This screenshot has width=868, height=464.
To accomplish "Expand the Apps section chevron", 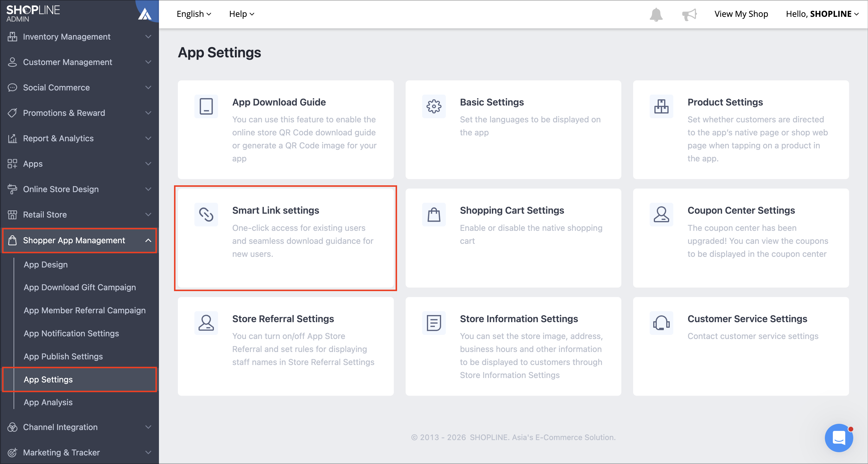I will pyautogui.click(x=148, y=164).
